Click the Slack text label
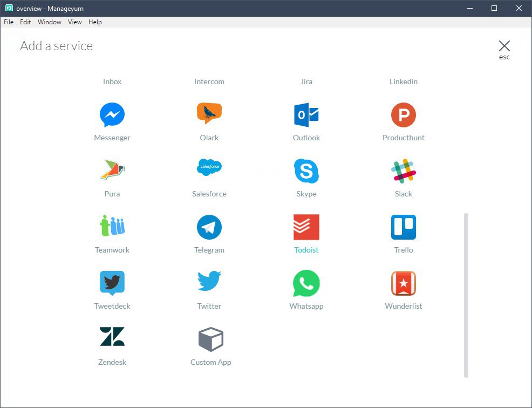This screenshot has width=532, height=408. pyautogui.click(x=404, y=194)
